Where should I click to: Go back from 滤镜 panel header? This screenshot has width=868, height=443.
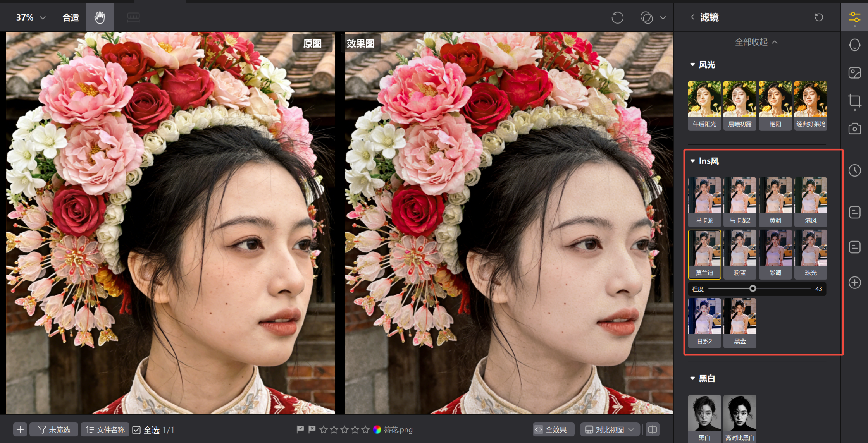tap(692, 17)
